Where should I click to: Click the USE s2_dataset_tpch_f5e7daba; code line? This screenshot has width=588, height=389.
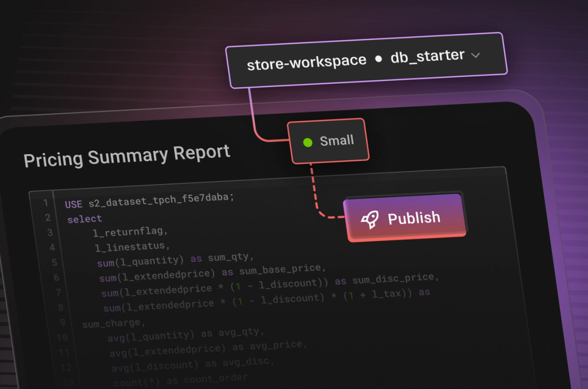click(x=149, y=200)
